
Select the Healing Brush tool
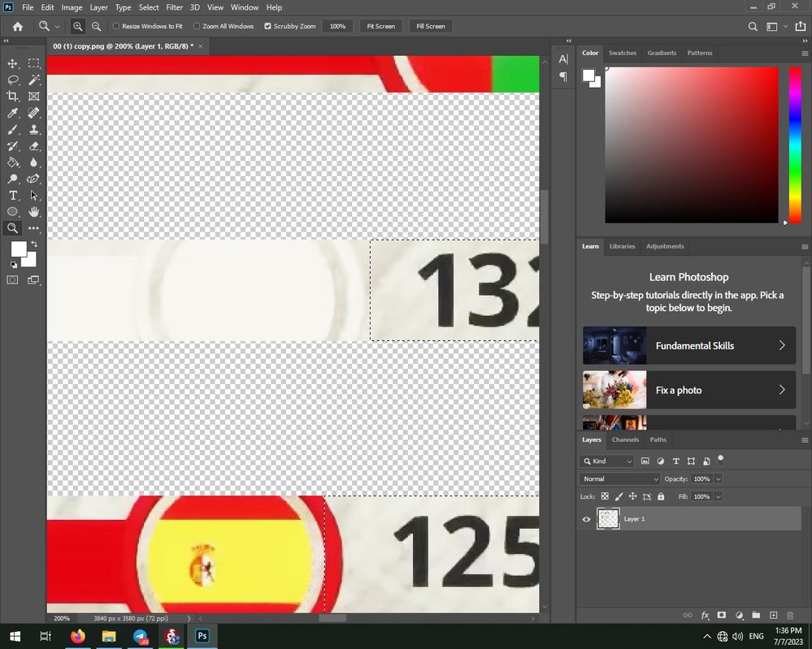point(33,113)
